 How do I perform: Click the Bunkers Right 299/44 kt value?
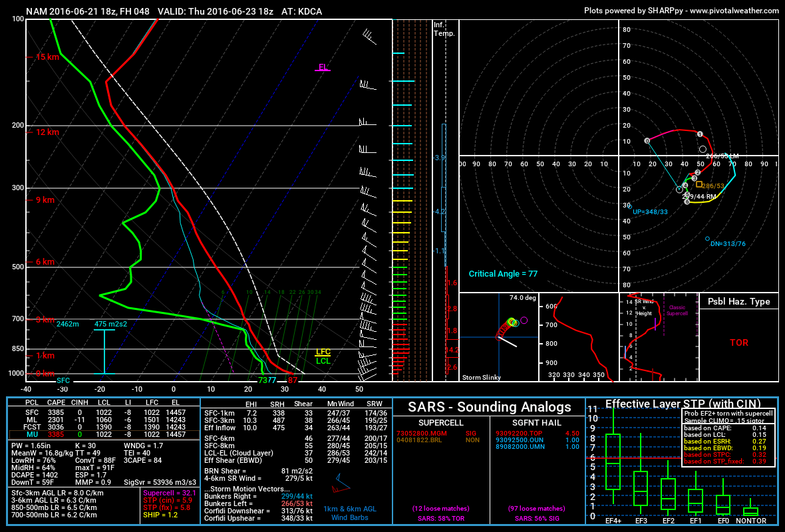297,497
